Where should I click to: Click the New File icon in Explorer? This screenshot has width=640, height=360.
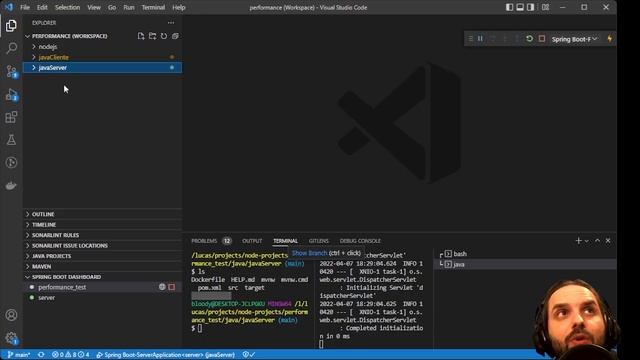[141, 36]
